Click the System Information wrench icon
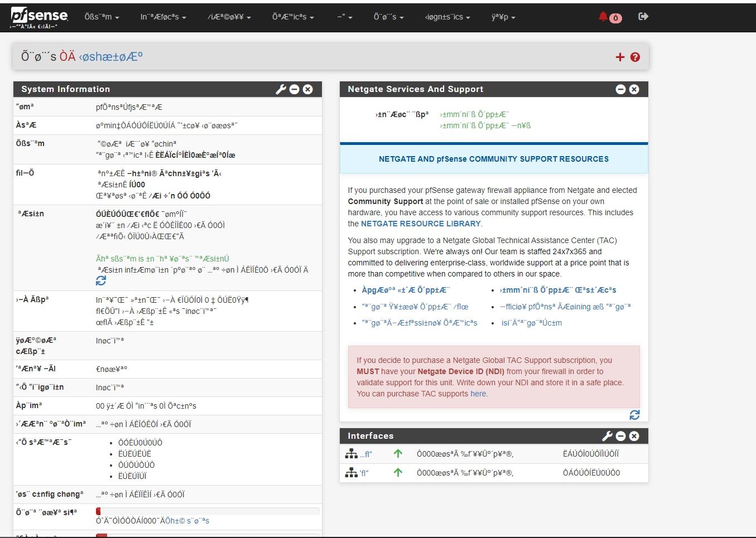This screenshot has height=538, width=756. click(281, 89)
